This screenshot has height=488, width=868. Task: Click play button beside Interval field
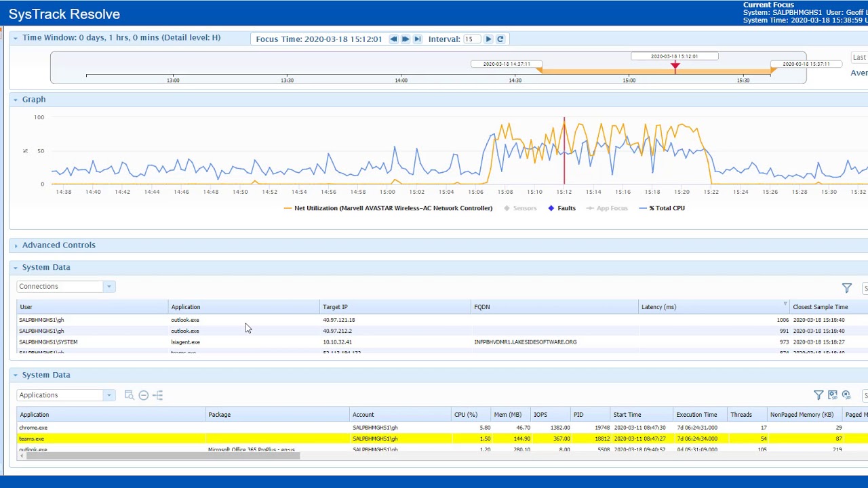(488, 39)
